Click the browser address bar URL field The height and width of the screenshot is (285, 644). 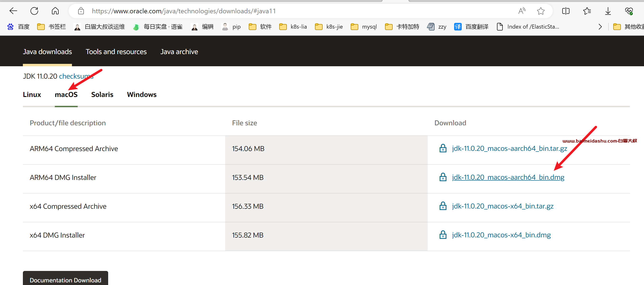184,11
